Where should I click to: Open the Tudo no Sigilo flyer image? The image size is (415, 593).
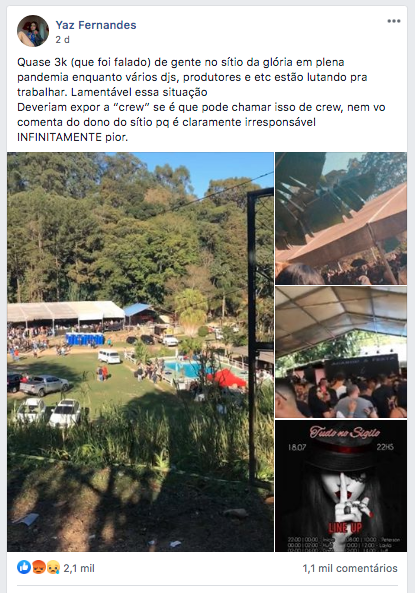click(341, 486)
